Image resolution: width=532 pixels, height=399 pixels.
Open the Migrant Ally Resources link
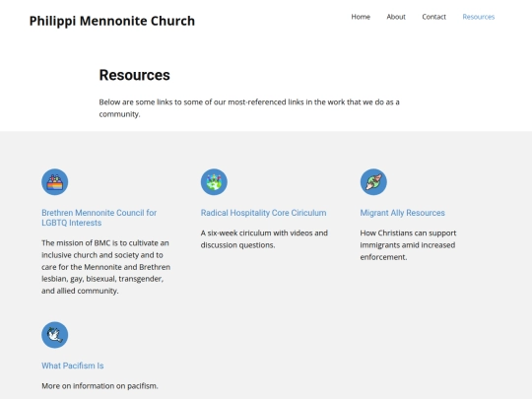coord(402,213)
